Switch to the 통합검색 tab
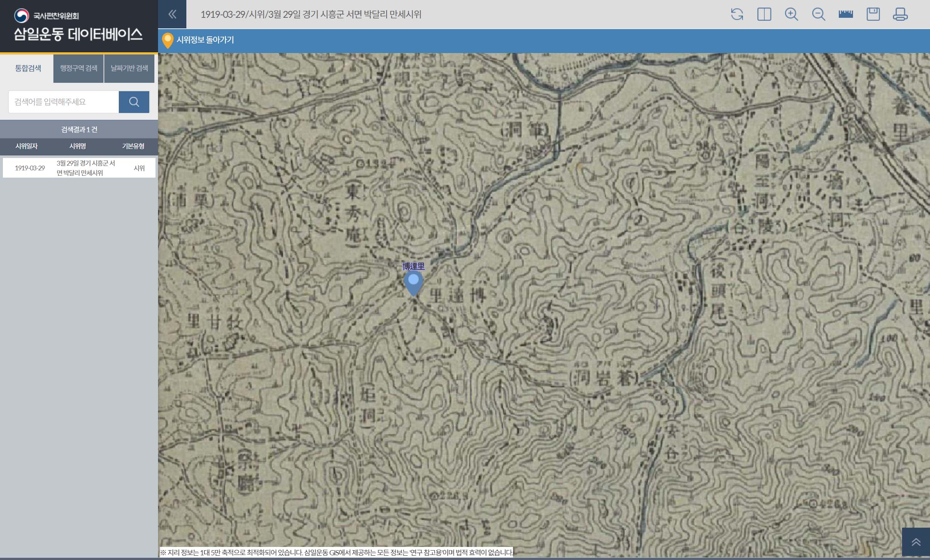This screenshot has width=930, height=560. coord(28,68)
